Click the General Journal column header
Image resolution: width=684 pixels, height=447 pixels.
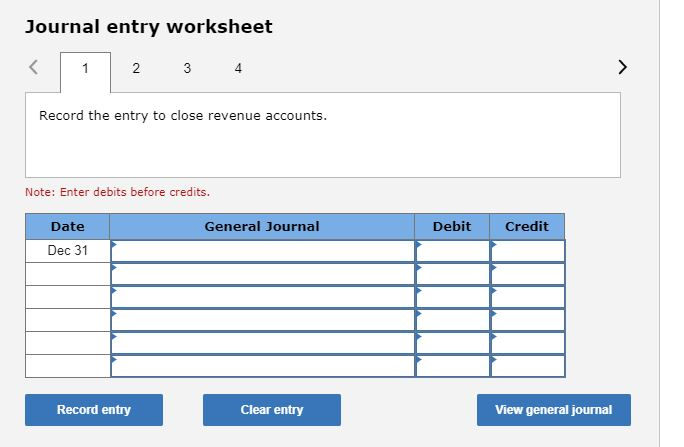[x=262, y=226]
